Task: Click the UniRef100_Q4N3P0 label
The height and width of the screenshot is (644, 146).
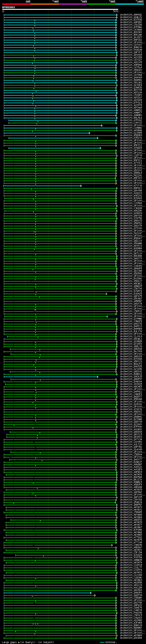Action: (131, 593)
